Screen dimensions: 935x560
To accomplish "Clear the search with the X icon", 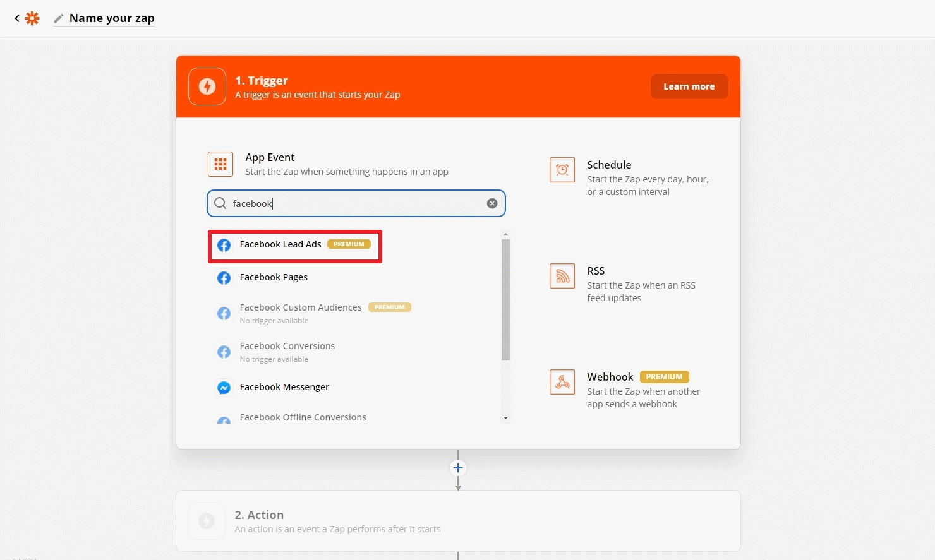I will click(492, 203).
